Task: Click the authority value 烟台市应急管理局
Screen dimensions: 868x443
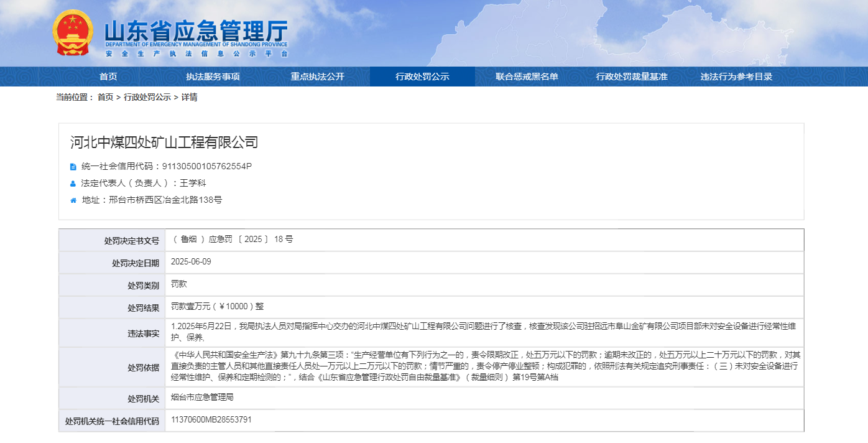Action: (203, 398)
